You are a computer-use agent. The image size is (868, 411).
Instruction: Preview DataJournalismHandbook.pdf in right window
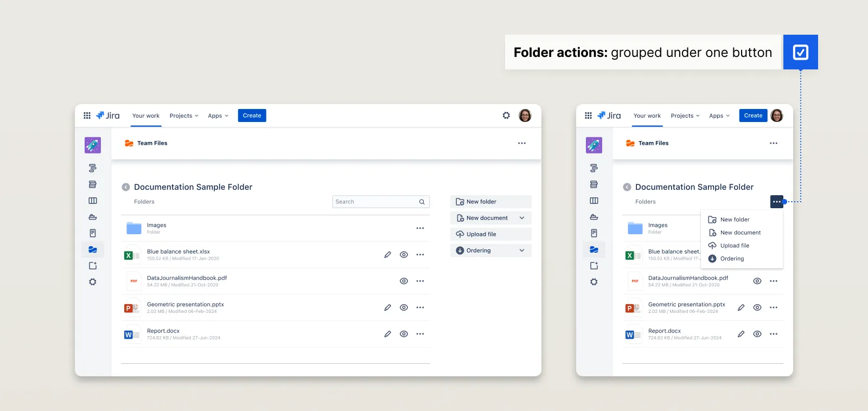(757, 281)
